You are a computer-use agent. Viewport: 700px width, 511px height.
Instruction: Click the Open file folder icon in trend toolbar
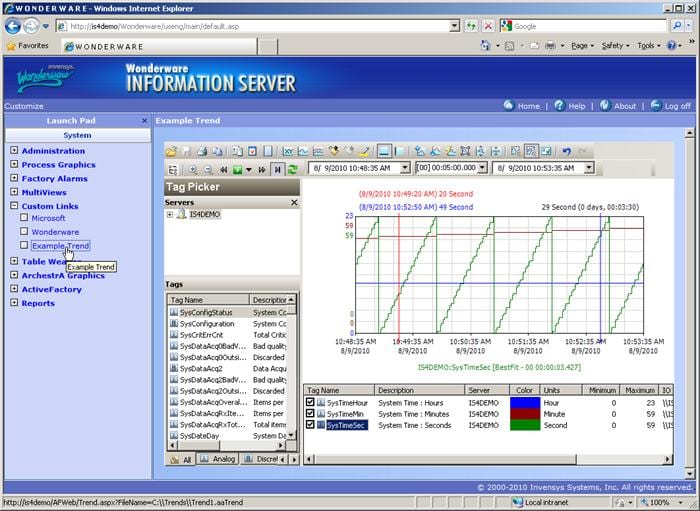pos(171,151)
